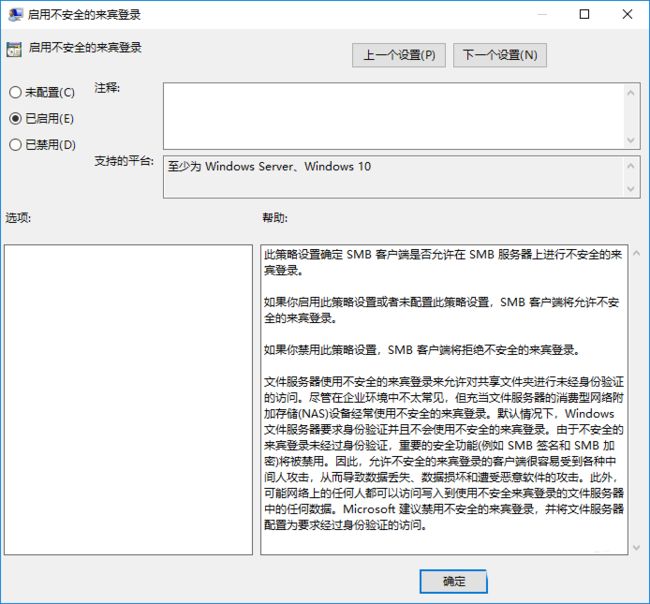This screenshot has height=604, width=650.
Task: Click the empty 选项 options pane
Action: click(x=129, y=400)
